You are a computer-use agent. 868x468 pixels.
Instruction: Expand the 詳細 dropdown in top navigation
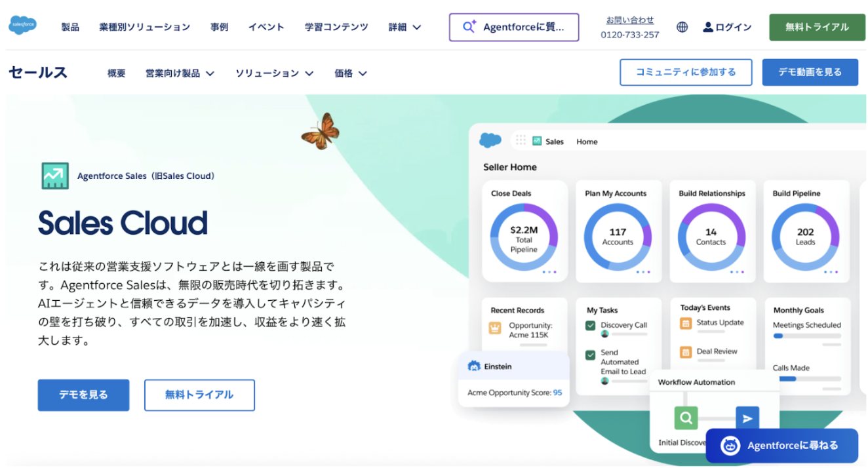pos(404,27)
